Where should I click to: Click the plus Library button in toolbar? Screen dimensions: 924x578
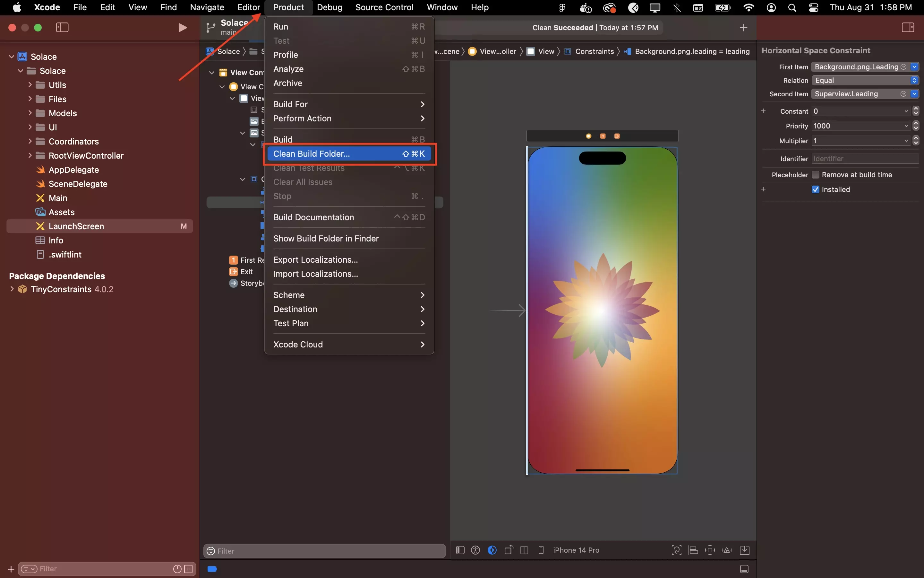click(743, 28)
